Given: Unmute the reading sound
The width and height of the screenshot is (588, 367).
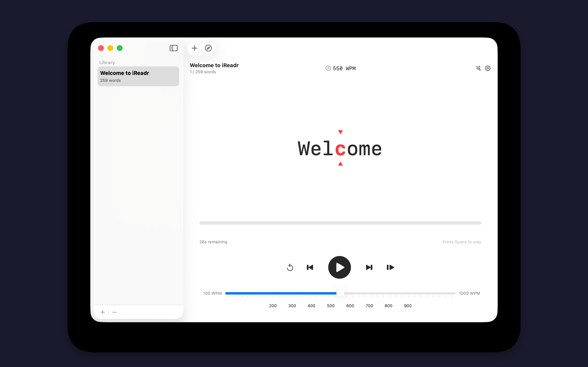Looking at the screenshot, I should point(478,68).
